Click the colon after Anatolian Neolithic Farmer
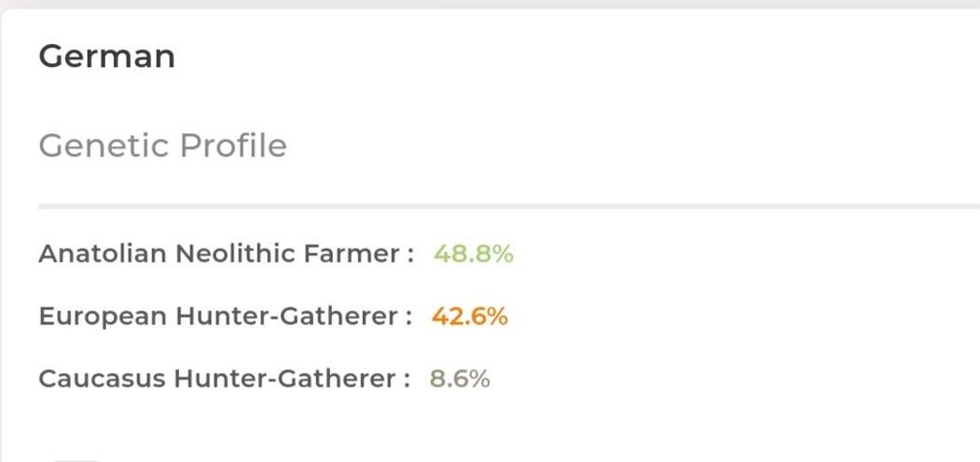Image resolution: width=980 pixels, height=462 pixels. point(410,255)
